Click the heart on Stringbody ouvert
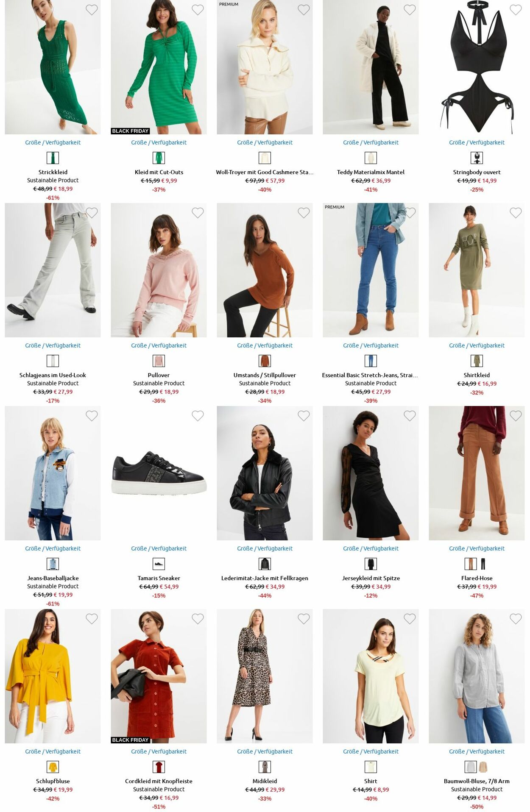The width and height of the screenshot is (530, 812). (516, 10)
